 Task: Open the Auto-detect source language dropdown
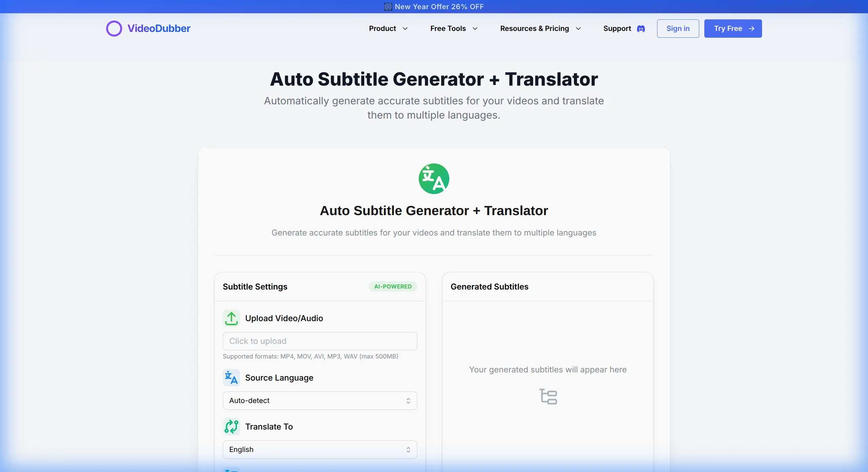pyautogui.click(x=319, y=400)
